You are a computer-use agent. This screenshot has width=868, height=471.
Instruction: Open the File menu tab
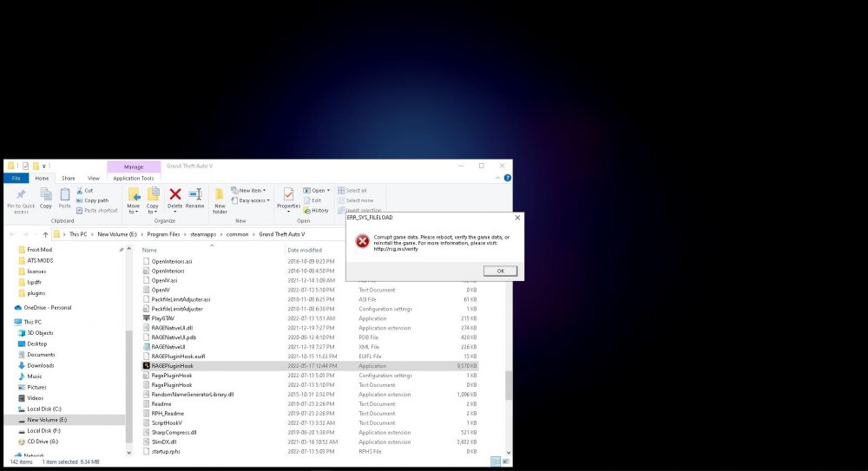pos(16,178)
